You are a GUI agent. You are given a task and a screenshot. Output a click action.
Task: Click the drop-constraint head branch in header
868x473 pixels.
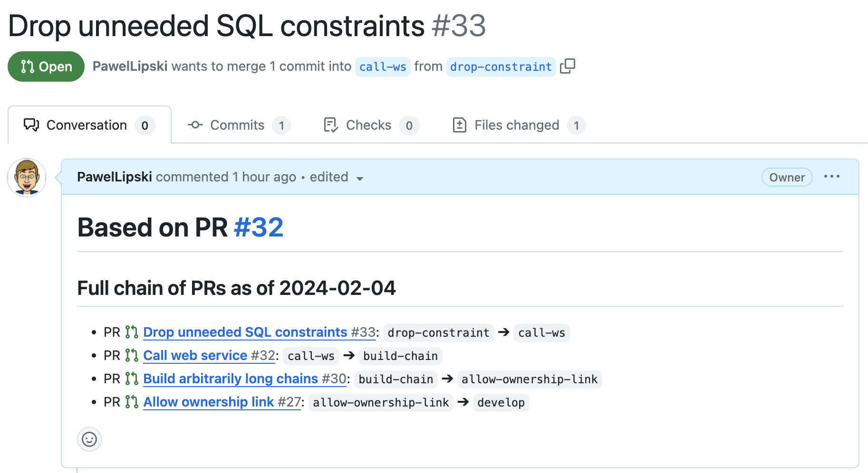pyautogui.click(x=501, y=66)
